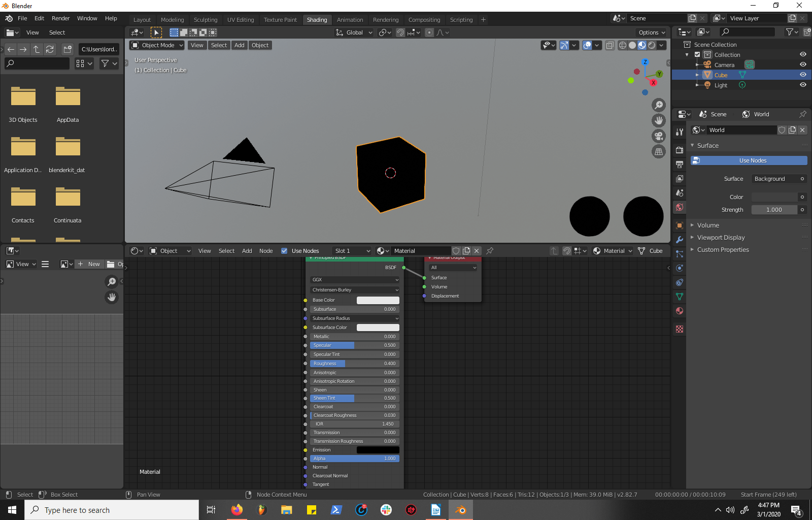Click the Use Nodes button under Surface
Image resolution: width=812 pixels, height=520 pixels.
coord(749,160)
